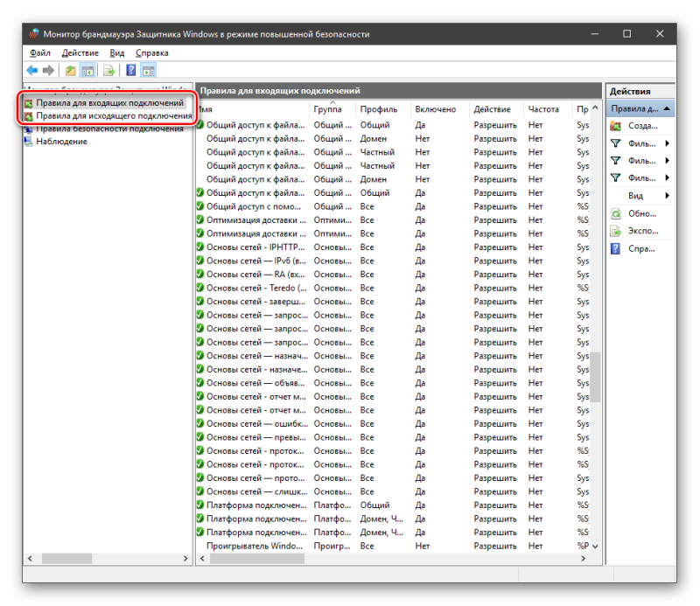Expand the first Филь... filter submenu arrow
This screenshot has height=606, width=700.
click(667, 143)
